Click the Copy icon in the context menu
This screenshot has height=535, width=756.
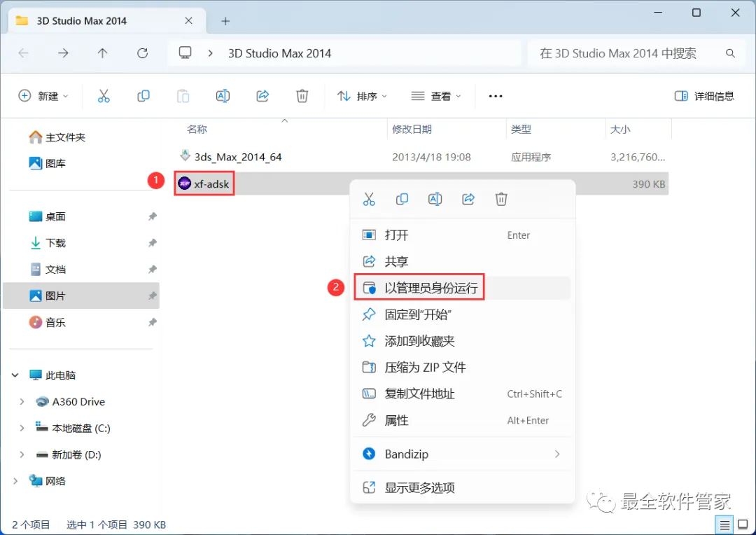(402, 199)
